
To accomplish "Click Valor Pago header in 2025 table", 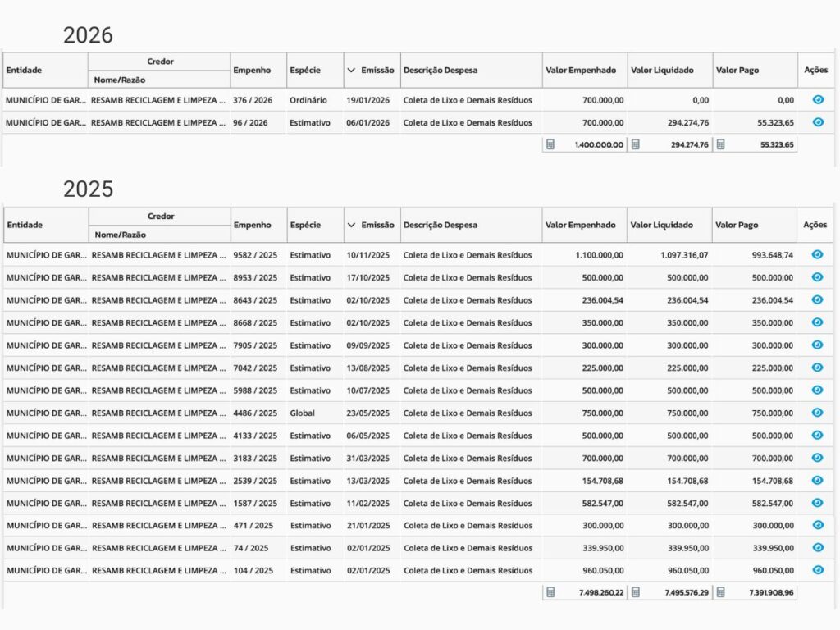I will pyautogui.click(x=737, y=225).
